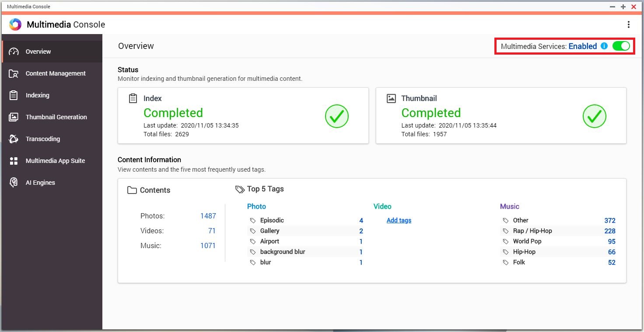
Task: Click the Music count 1071
Action: pos(208,246)
